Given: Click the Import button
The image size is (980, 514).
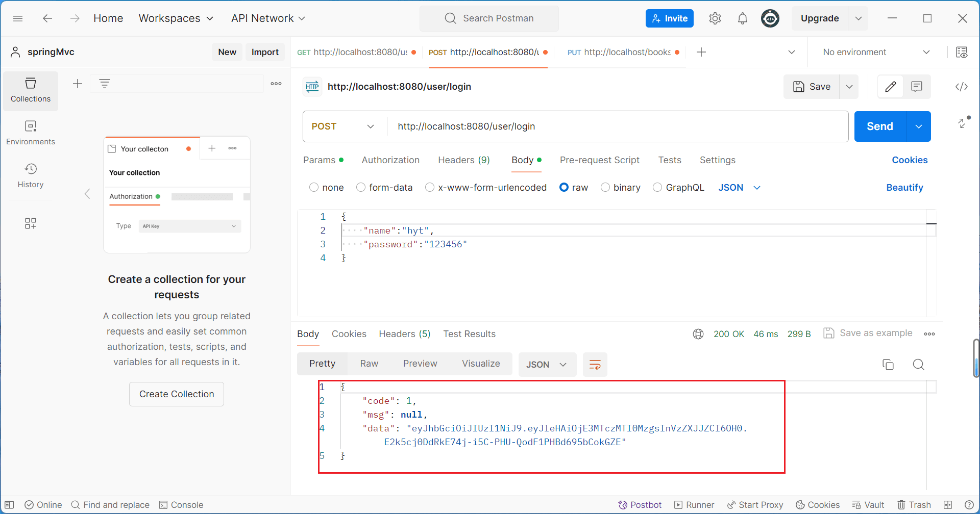Looking at the screenshot, I should coord(265,52).
